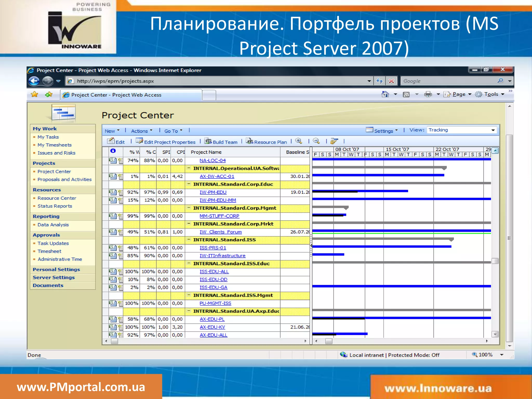Open the Actions dropdown menu
This screenshot has width=532, height=399.
tap(142, 131)
